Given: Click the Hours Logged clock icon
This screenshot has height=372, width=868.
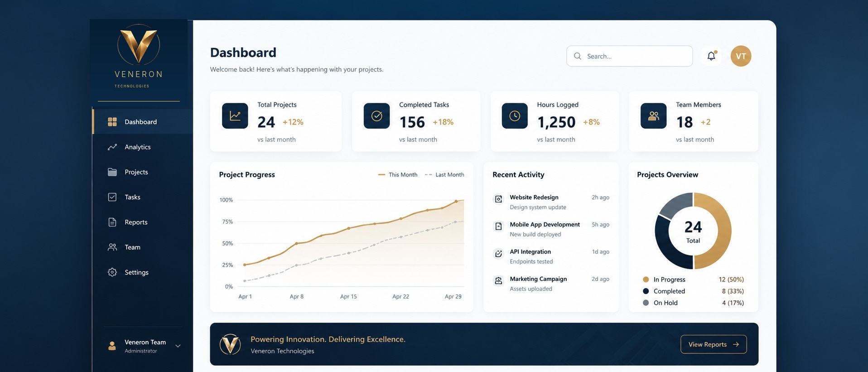Looking at the screenshot, I should (x=515, y=116).
